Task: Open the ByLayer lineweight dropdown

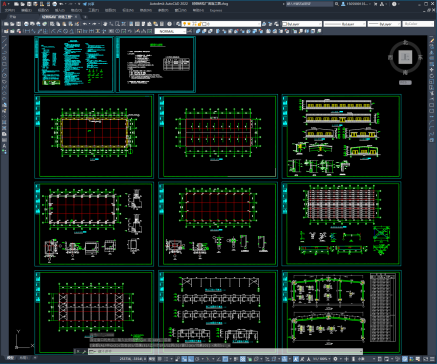Action: click(x=384, y=24)
